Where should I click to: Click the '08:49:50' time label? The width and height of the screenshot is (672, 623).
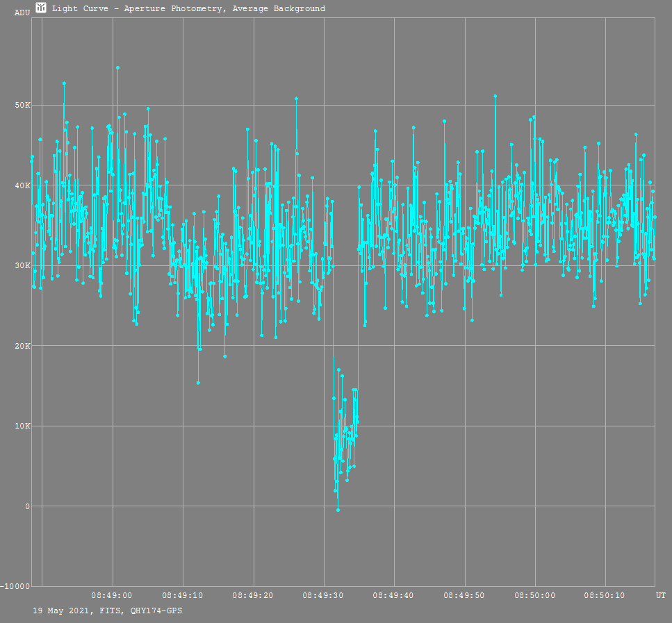pos(464,596)
